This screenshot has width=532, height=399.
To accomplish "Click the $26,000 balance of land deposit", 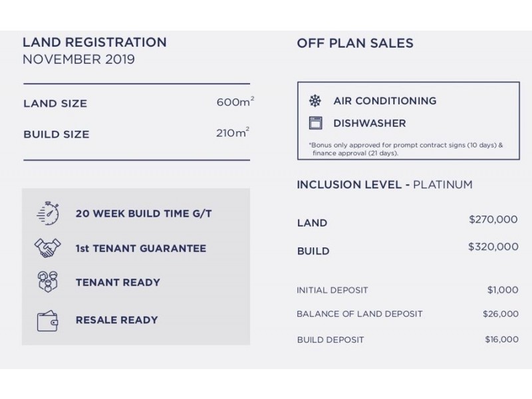I will (x=501, y=314).
